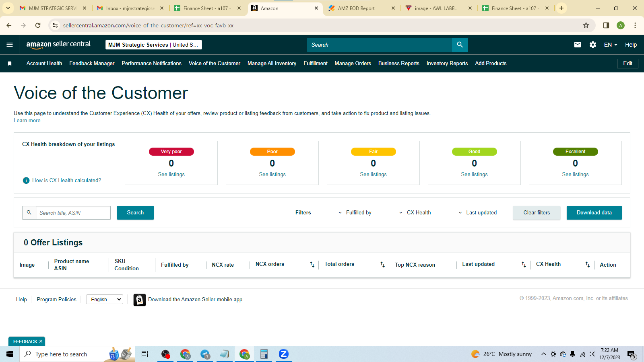Screen dimensions: 644x362
Task: Click the Search title, ASIN input field
Action: coord(73,213)
